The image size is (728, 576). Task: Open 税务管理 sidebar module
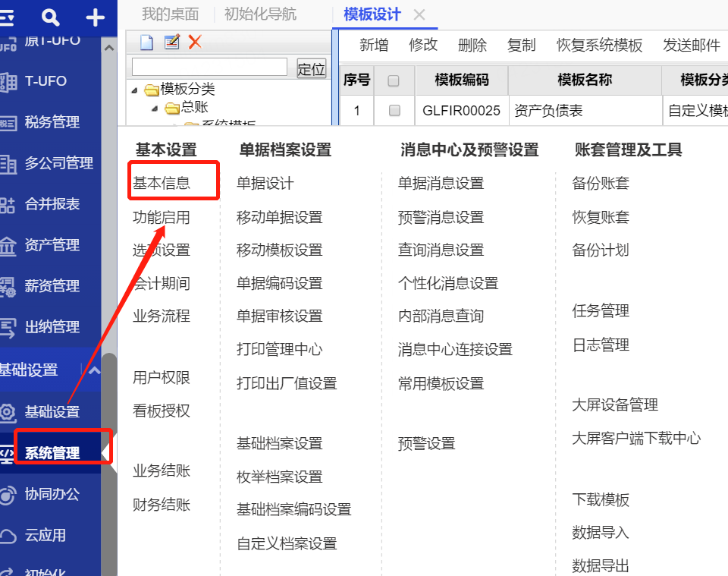click(52, 122)
